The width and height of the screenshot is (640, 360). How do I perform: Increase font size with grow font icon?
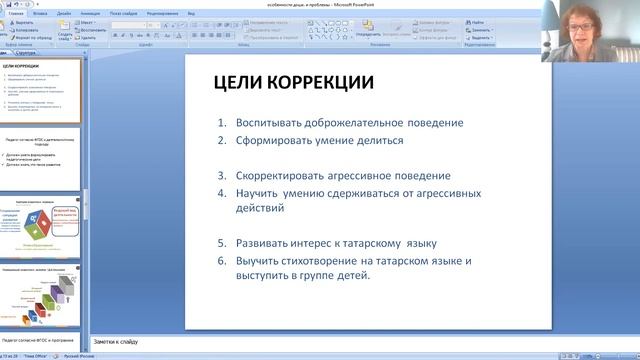165,25
